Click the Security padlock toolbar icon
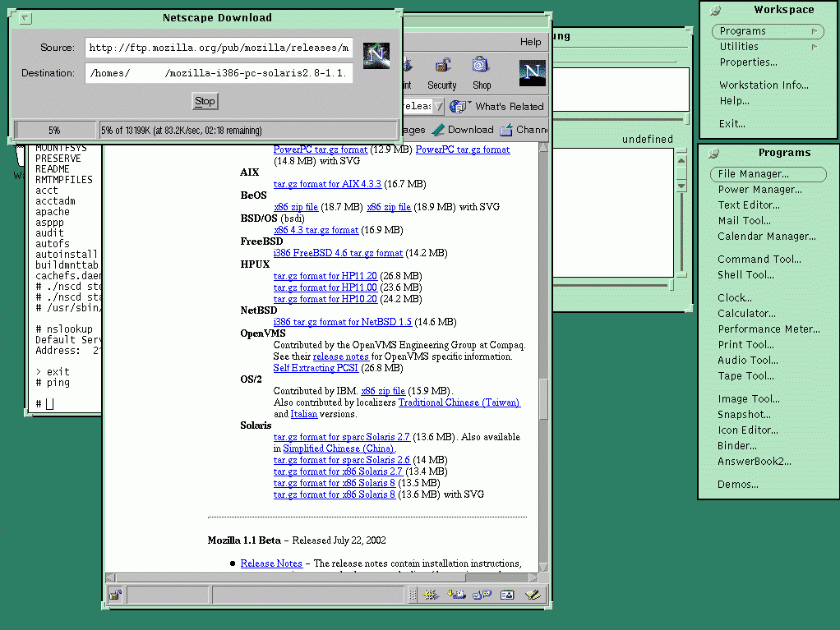Screen dimensions: 840x630 442,66
